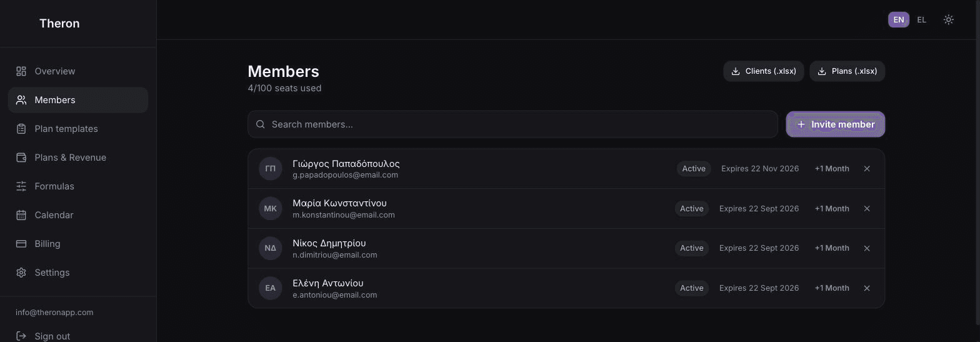Download Plans (.xlsx) export
The height and width of the screenshot is (342, 980).
point(847,71)
